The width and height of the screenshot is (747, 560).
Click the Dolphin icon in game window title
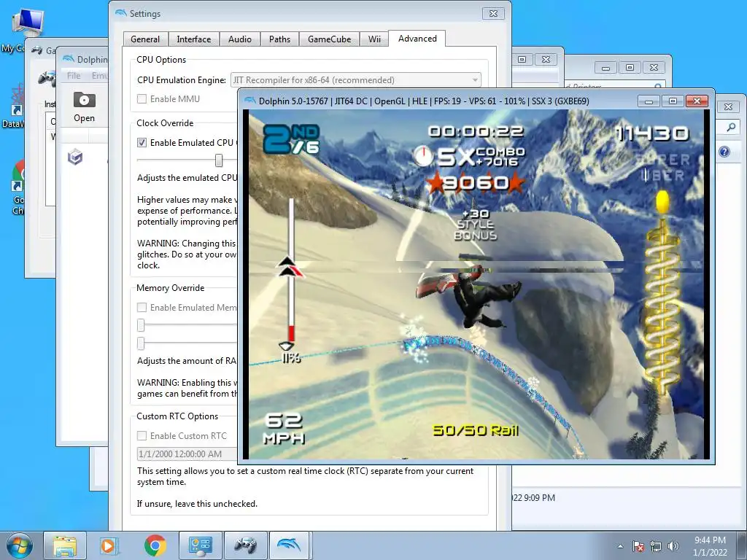pos(250,101)
